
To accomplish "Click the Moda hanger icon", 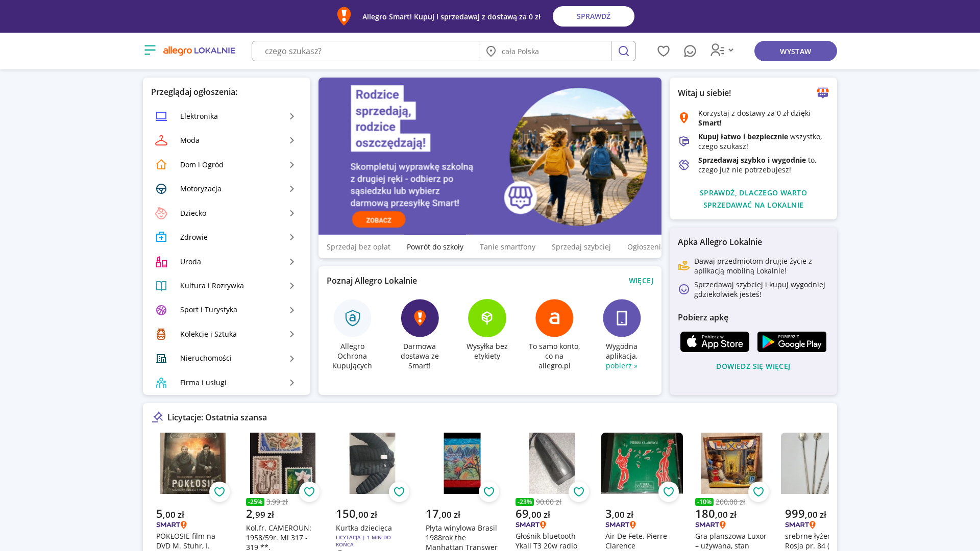I will pos(161,140).
